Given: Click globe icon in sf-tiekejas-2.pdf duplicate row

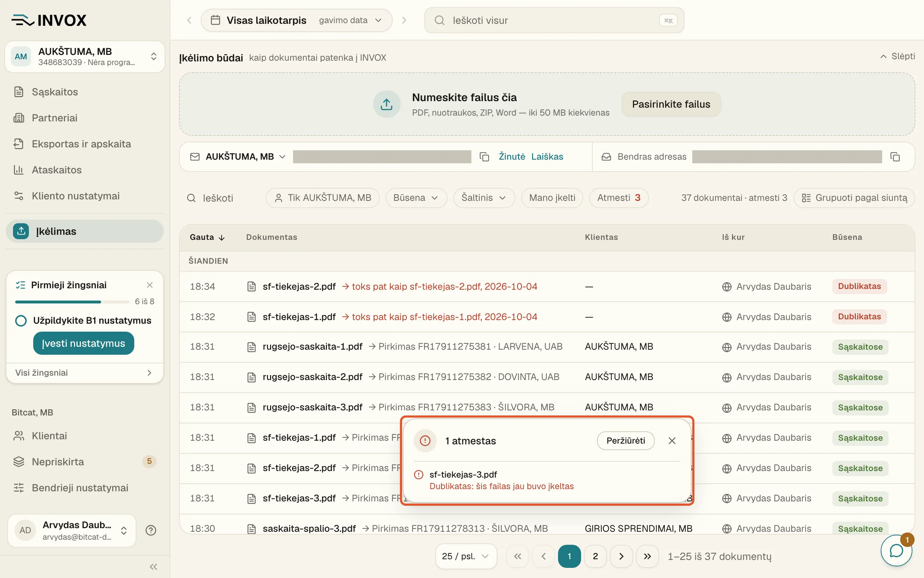Looking at the screenshot, I should [727, 287].
